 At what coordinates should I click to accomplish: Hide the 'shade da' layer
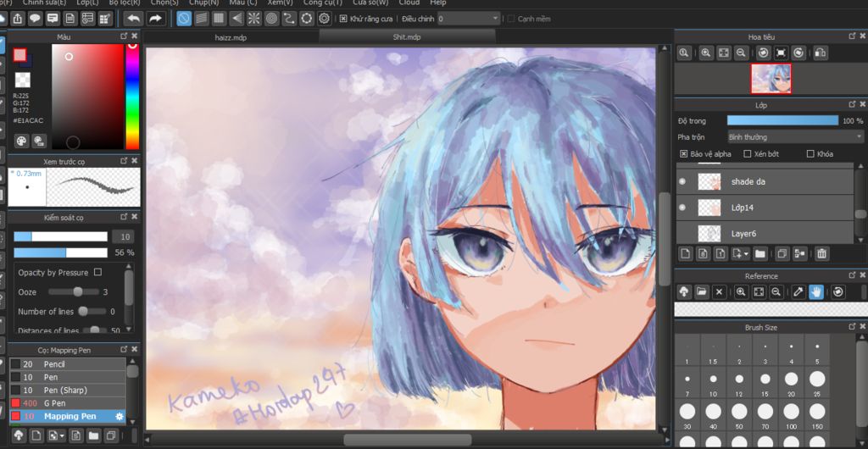click(682, 180)
